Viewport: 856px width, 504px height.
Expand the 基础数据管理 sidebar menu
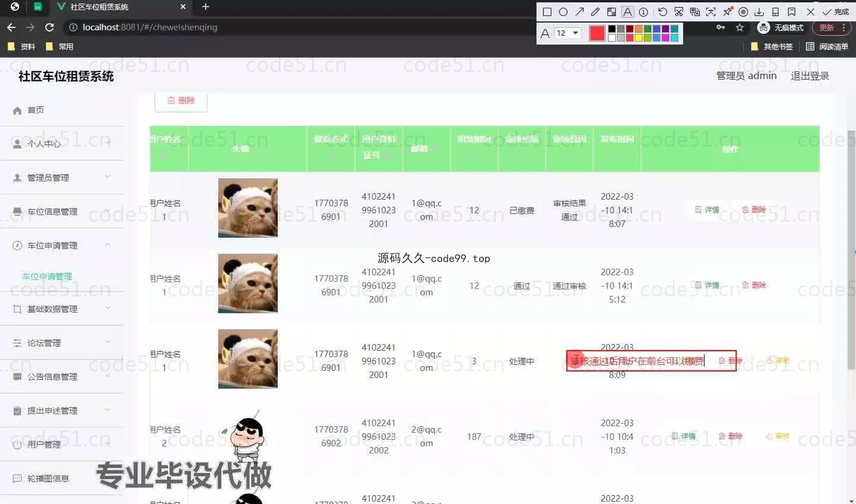(x=62, y=308)
